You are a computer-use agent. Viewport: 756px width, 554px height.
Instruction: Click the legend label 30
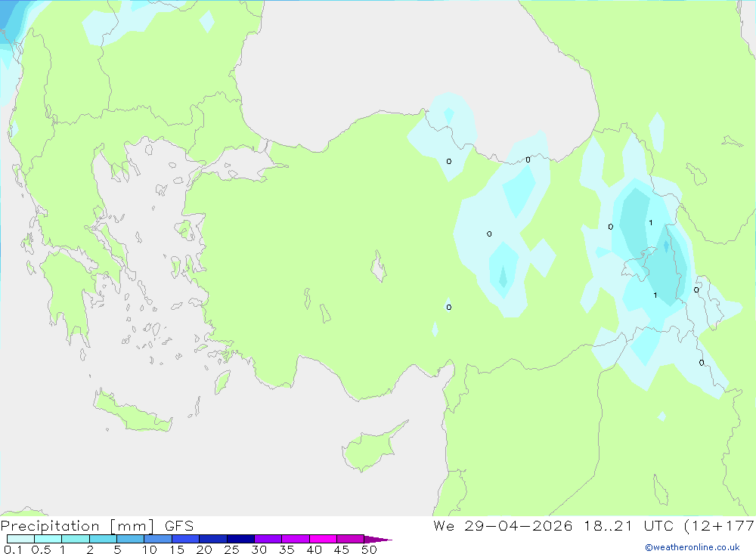259,549
